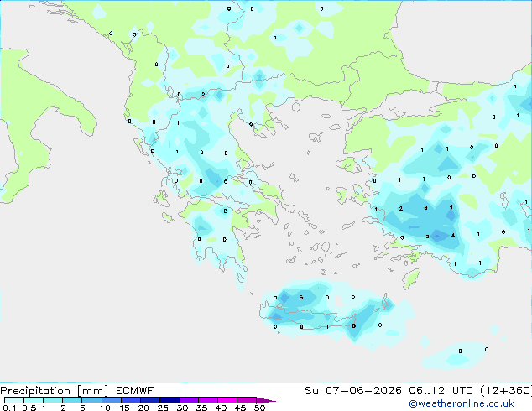Viewport: 532px width, 411px height.
Task: Click the 0.1 legend scale label
Action: tap(9, 408)
